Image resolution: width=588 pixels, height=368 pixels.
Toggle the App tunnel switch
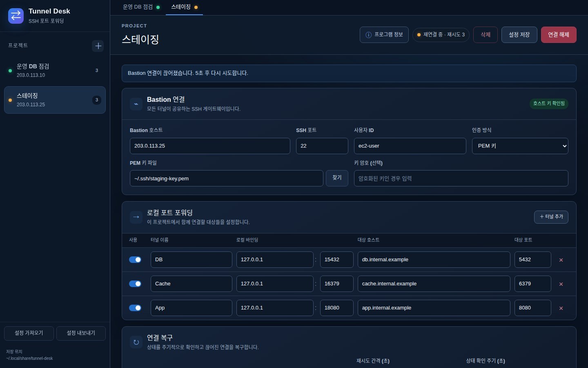pos(135,308)
